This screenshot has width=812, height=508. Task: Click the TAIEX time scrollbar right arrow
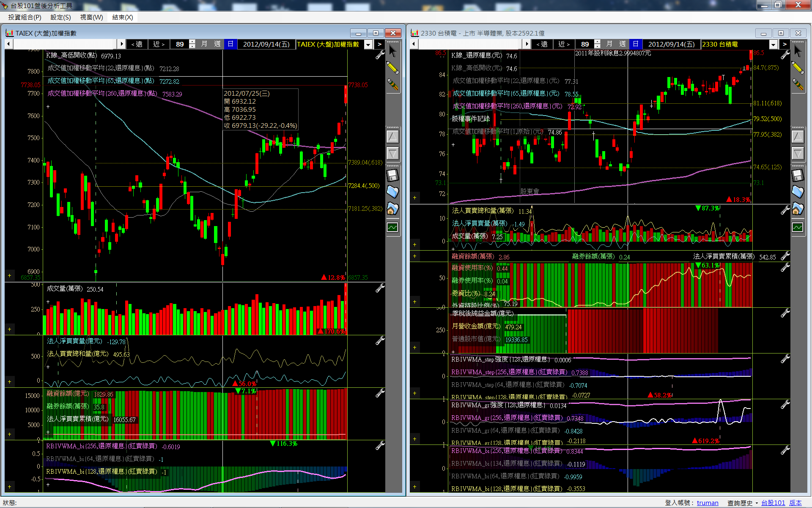tap(121, 44)
